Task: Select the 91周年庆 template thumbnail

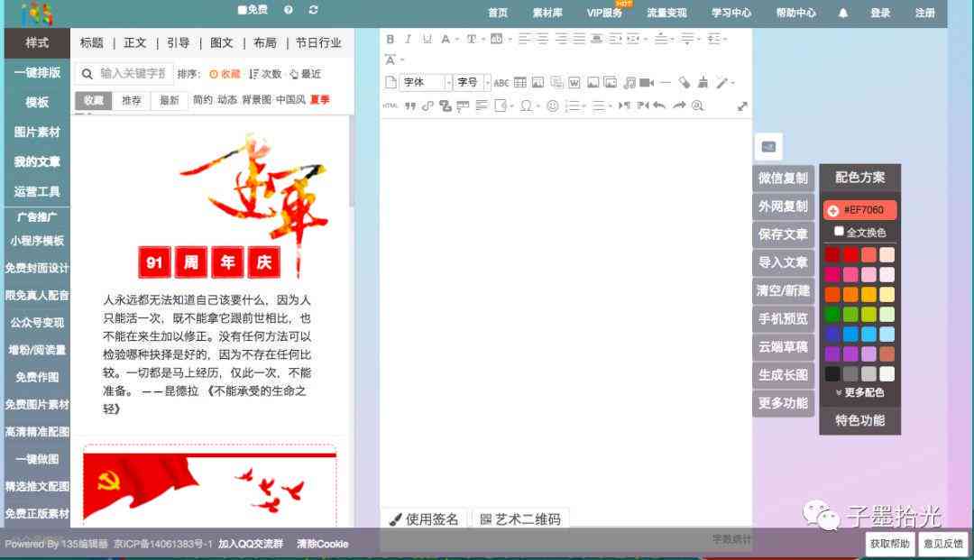Action: (208, 272)
